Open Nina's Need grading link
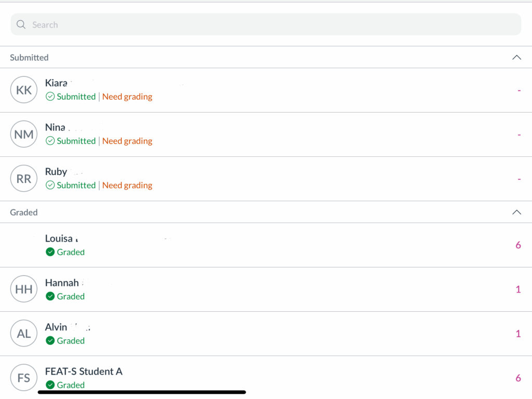Image resolution: width=532 pixels, height=399 pixels. pos(127,141)
